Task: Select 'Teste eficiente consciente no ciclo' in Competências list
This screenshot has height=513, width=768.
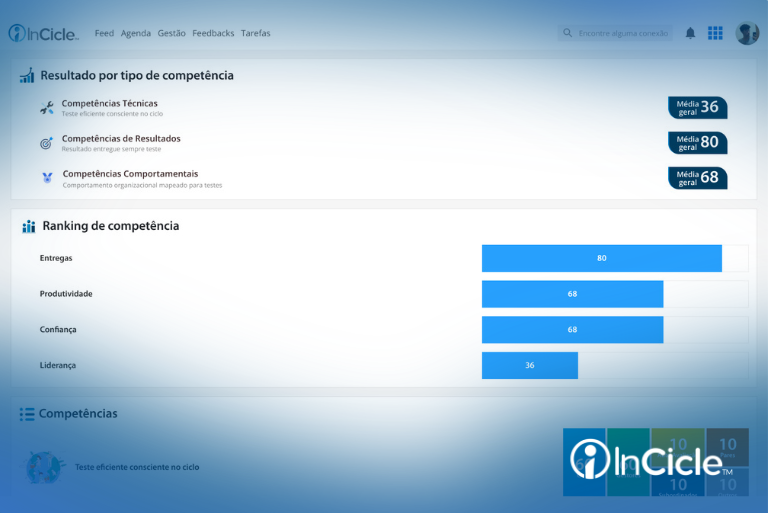Action: point(137,467)
